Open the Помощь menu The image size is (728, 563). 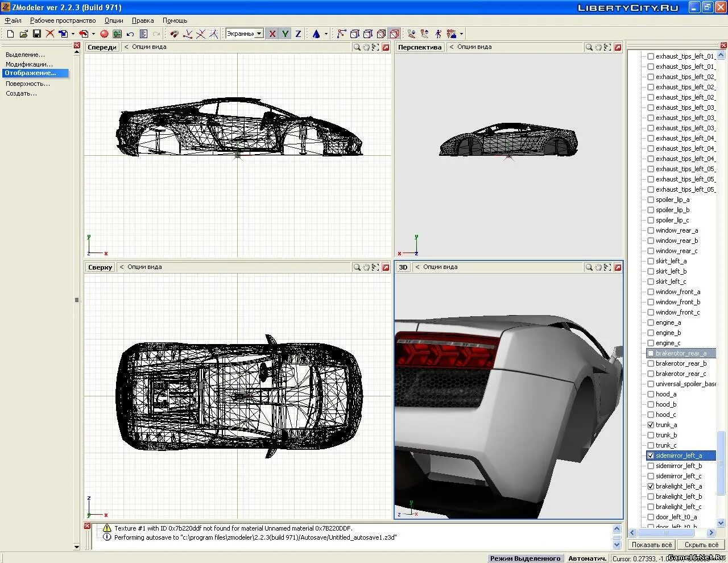point(175,20)
